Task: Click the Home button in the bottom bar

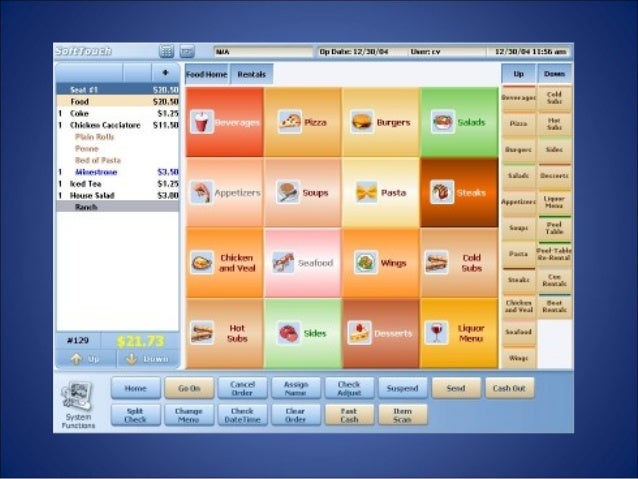Action: point(135,388)
